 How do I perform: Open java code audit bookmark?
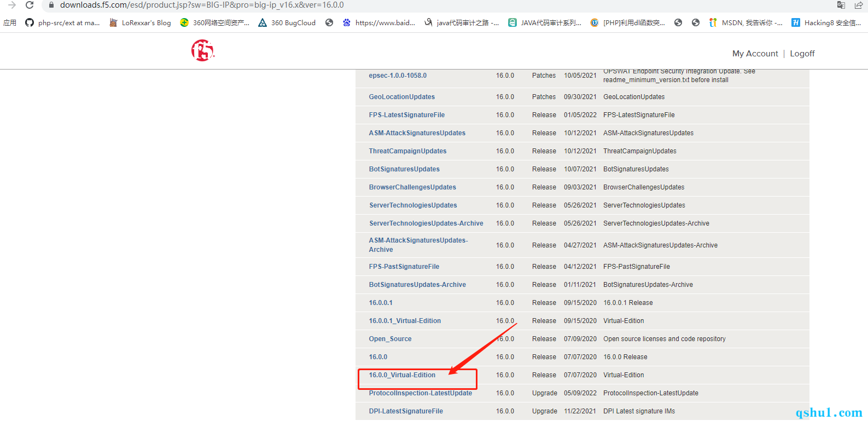[462, 23]
